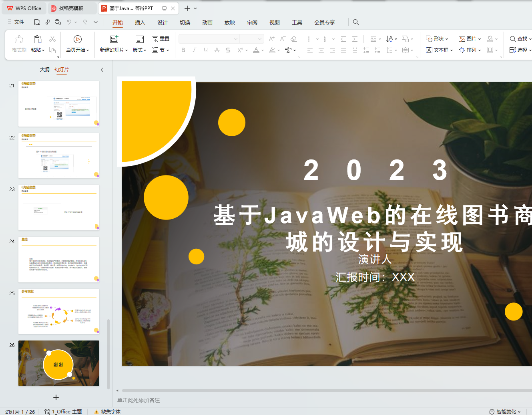Switch to the Outline (大纲) pane tab
This screenshot has height=415, width=532.
44,70
